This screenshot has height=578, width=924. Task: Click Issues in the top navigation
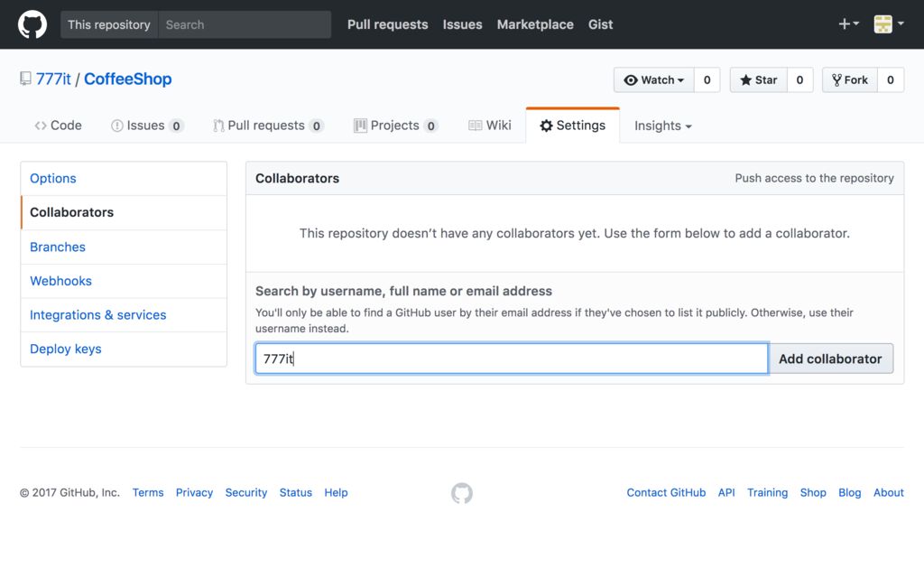(x=463, y=24)
